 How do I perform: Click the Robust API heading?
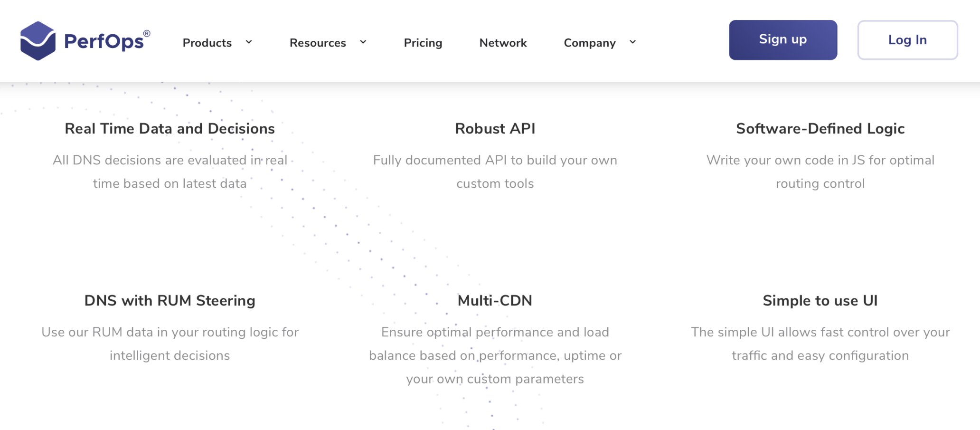coord(495,128)
